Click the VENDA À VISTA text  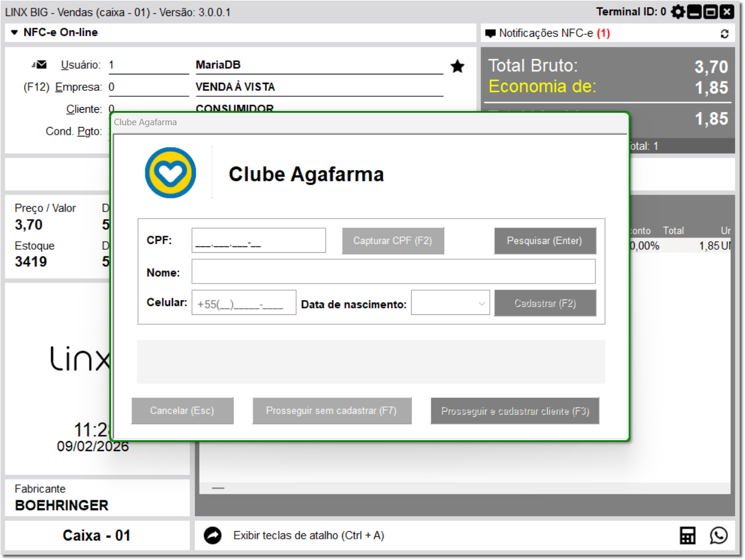pos(235,87)
